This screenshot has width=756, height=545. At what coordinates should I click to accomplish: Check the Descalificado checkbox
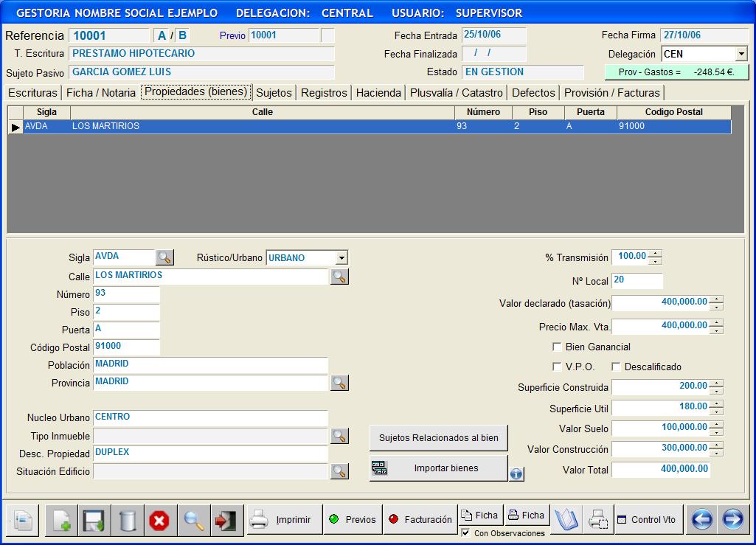[616, 367]
